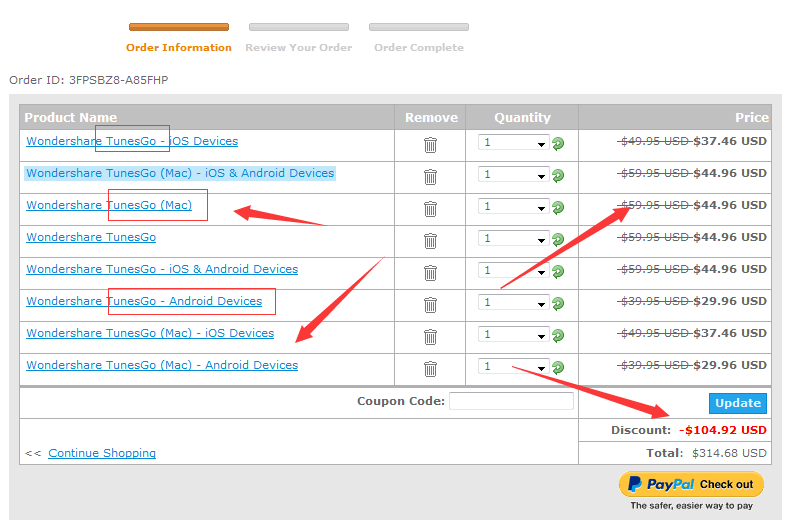Screen dimensions: 793x520
Task: Click the discount amount -$104.92 USD
Action: point(723,430)
